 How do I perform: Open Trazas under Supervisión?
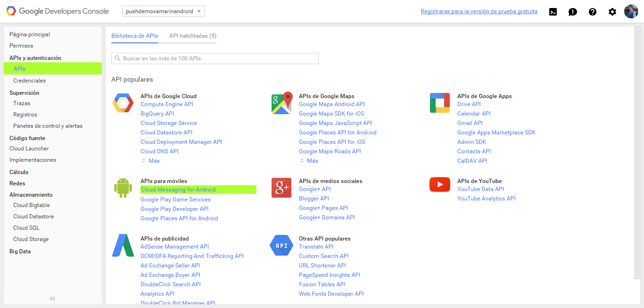click(22, 103)
